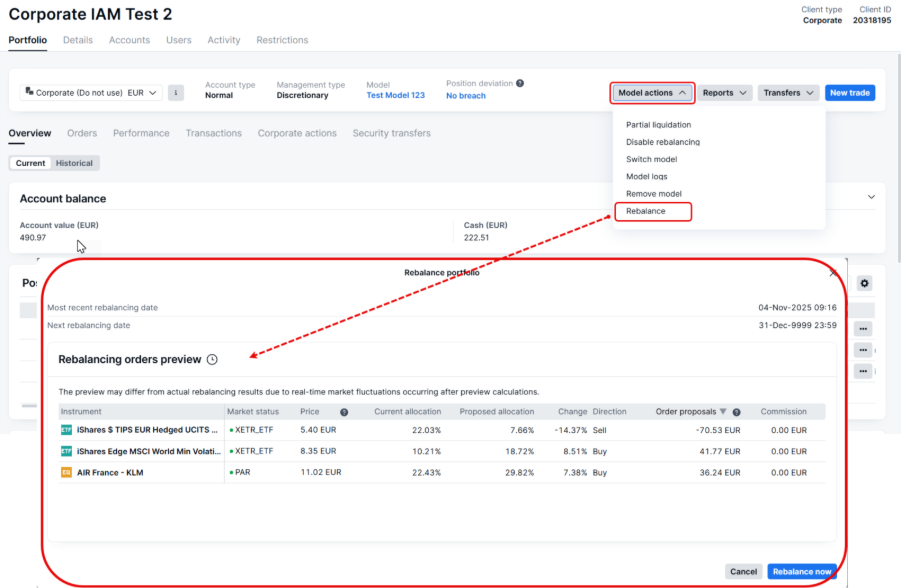This screenshot has width=901, height=588.
Task: Click the account info icon beside currency selector
Action: pos(176,93)
